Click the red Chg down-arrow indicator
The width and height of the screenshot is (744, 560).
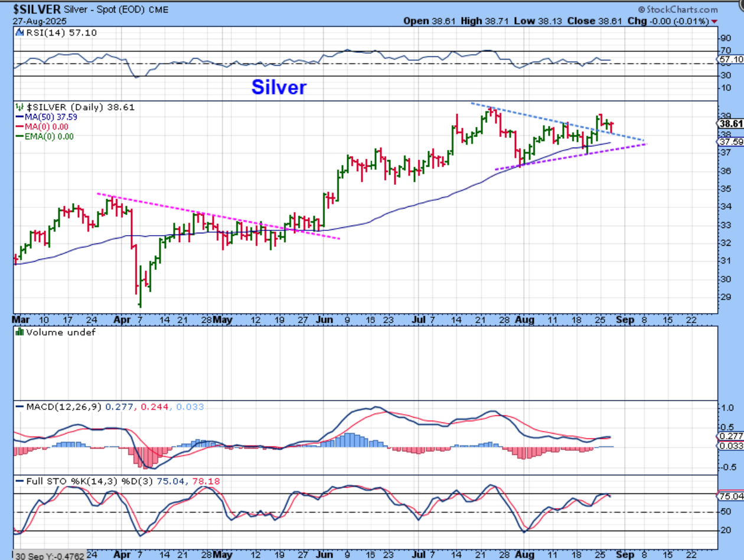715,21
